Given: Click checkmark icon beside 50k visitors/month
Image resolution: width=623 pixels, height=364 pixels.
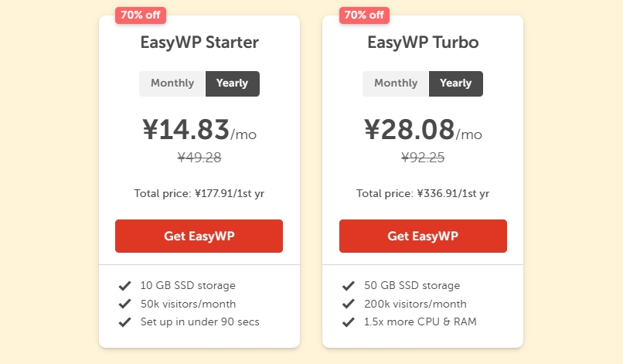Looking at the screenshot, I should (x=124, y=304).
